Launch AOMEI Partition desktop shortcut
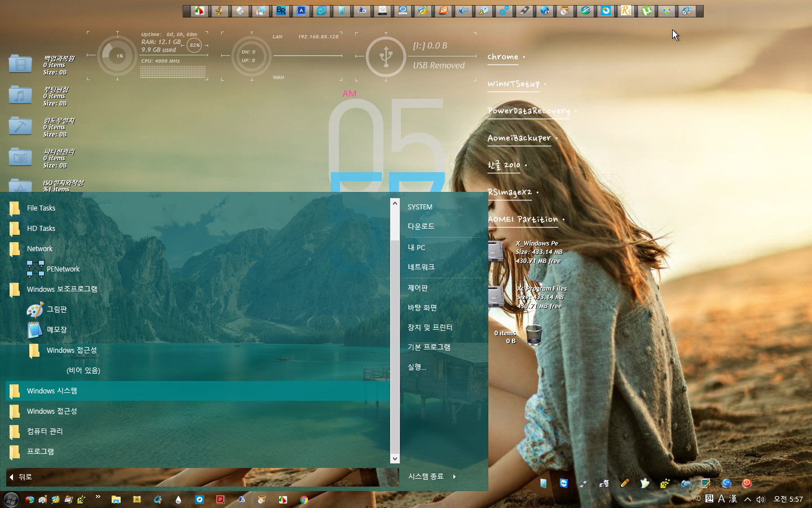This screenshot has height=508, width=812. (x=523, y=219)
